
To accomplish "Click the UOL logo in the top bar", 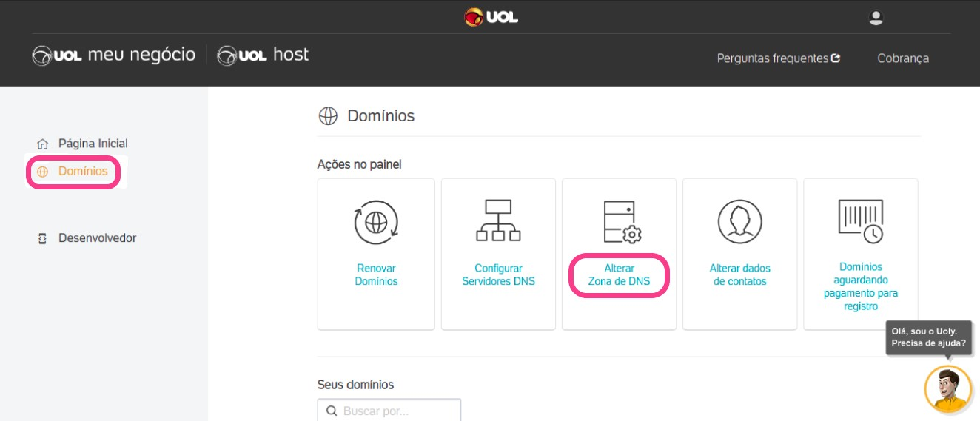I will pos(491,16).
